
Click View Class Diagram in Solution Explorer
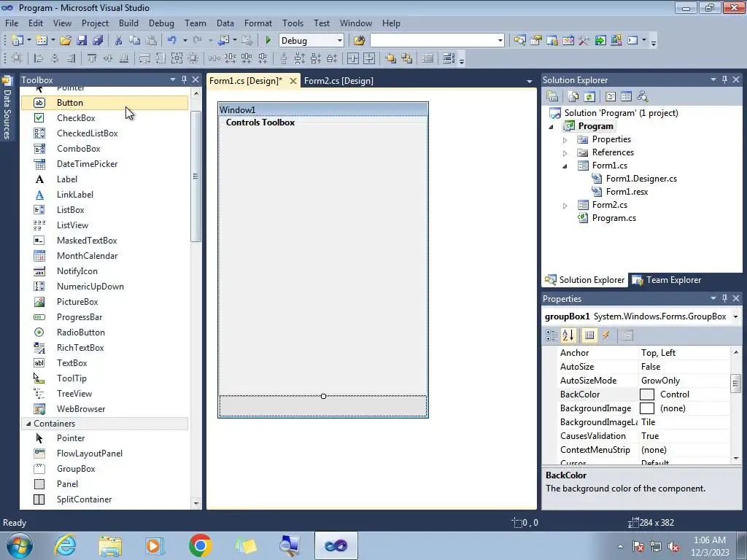coord(643,97)
